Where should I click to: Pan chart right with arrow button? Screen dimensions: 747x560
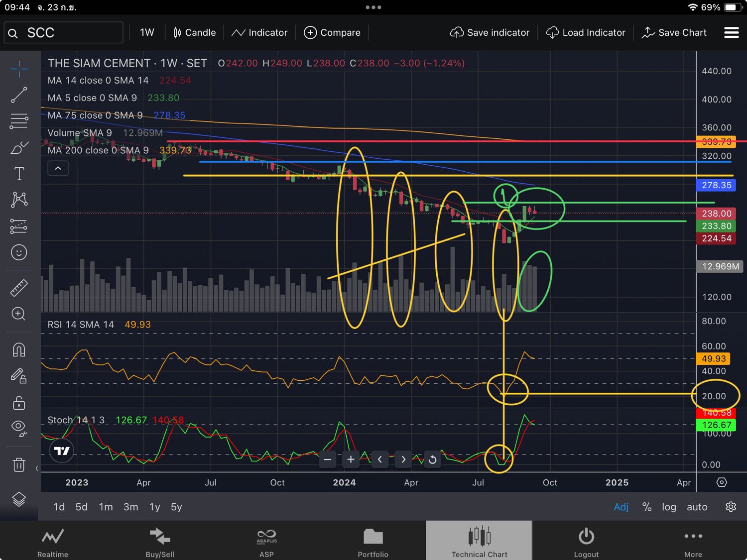pos(403,459)
